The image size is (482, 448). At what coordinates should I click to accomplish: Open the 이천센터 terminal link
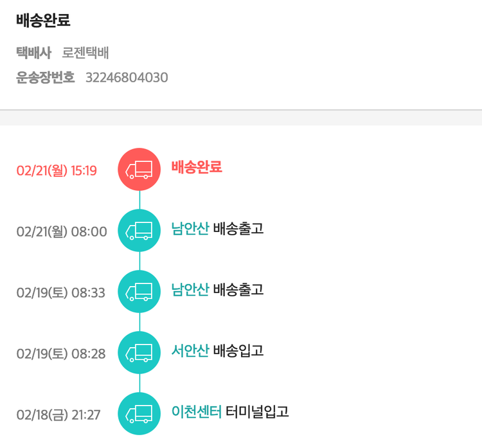pos(197,412)
